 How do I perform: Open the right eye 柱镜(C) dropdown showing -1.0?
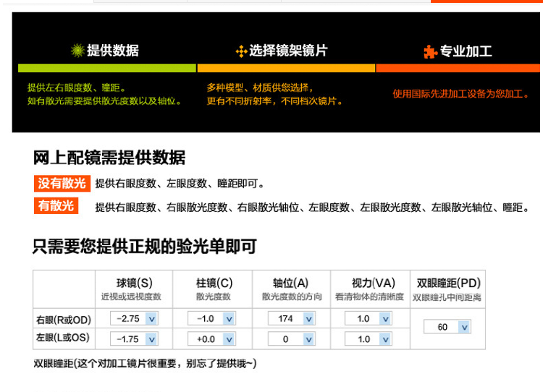click(x=211, y=318)
